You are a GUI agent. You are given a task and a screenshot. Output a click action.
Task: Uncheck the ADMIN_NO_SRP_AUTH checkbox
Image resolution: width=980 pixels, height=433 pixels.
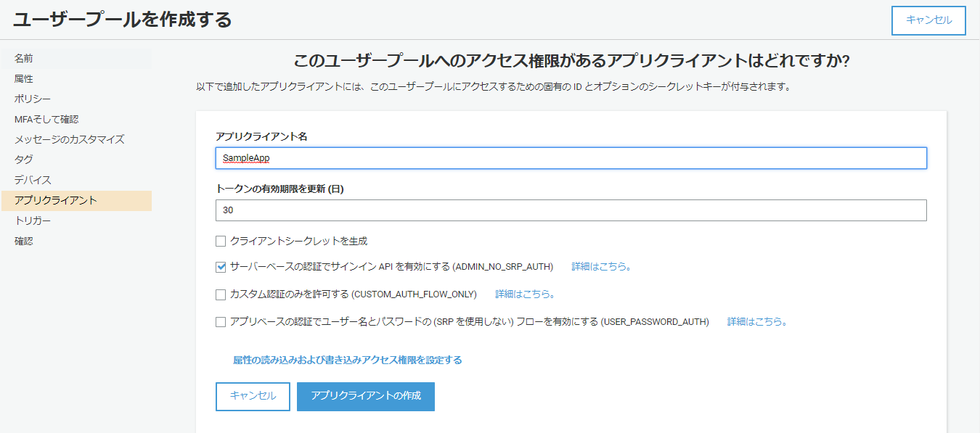(x=221, y=267)
